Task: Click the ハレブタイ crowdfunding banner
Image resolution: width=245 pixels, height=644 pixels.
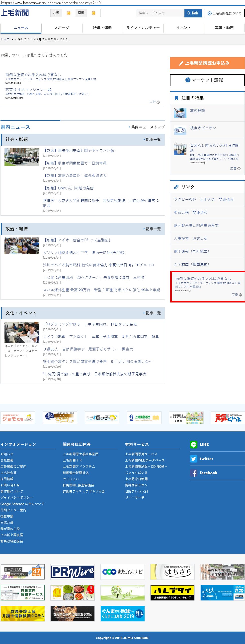Action: [x=172, y=592]
